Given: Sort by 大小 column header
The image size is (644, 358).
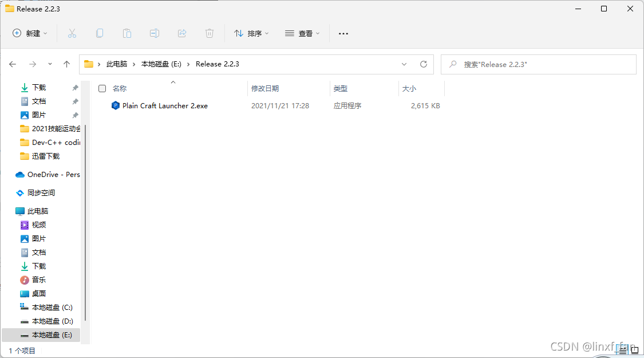Looking at the screenshot, I should tap(409, 88).
